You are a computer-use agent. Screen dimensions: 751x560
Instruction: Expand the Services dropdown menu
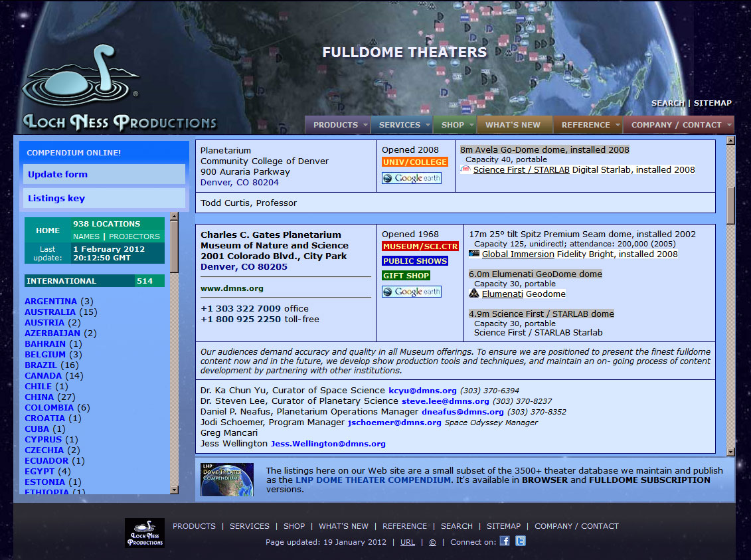(x=402, y=124)
